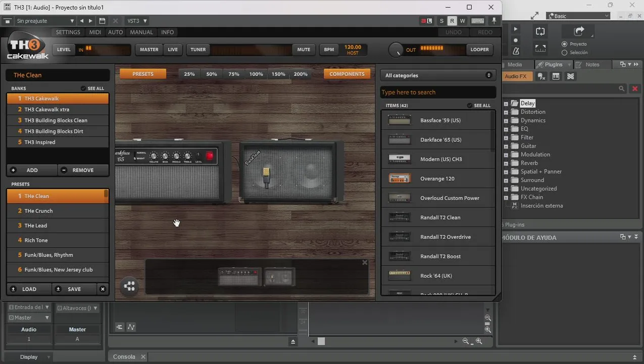Toggle the Darkface amp red power switch
This screenshot has width=644, height=364.
(x=210, y=156)
